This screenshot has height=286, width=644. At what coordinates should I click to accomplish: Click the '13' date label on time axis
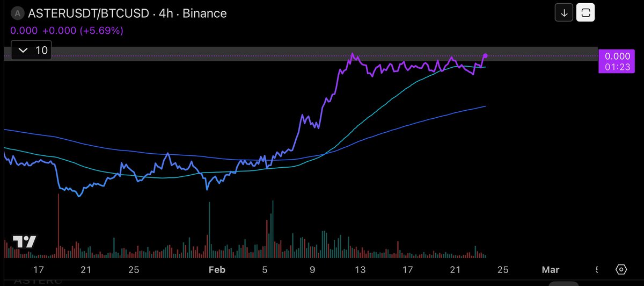(x=360, y=269)
